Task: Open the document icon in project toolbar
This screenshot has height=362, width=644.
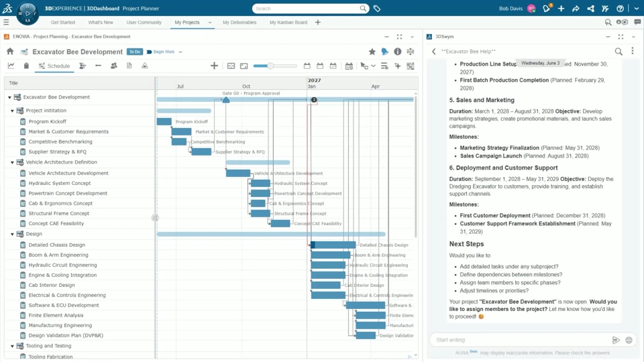Action: click(x=129, y=66)
